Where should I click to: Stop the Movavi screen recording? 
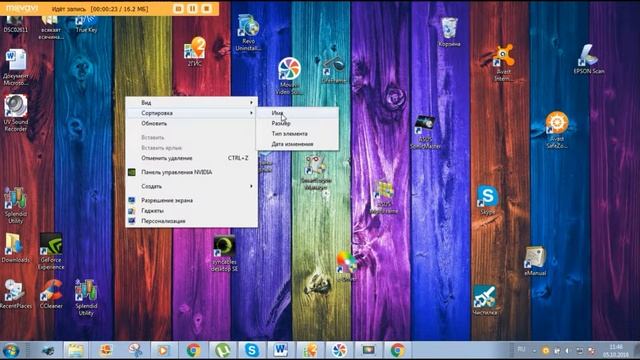pyautogui.click(x=207, y=9)
